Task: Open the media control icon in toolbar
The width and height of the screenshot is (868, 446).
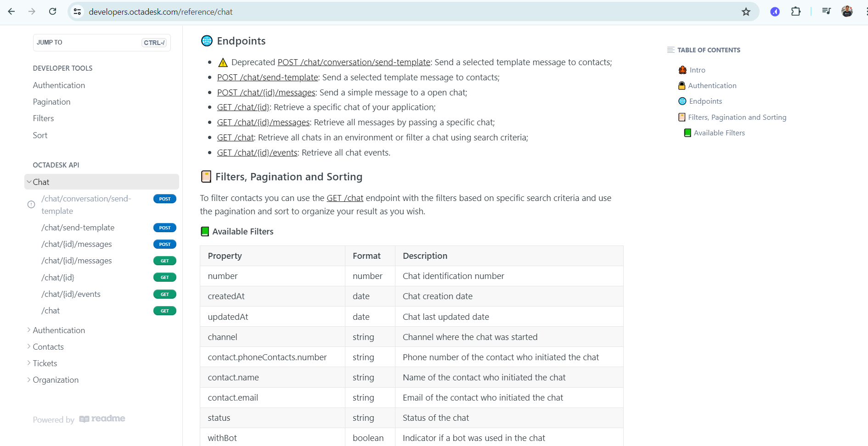Action: [x=826, y=11]
